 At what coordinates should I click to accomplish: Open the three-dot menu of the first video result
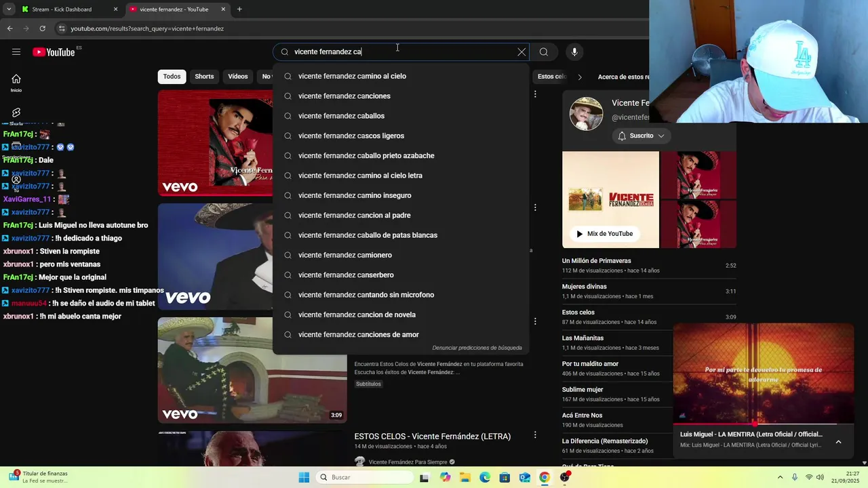(x=535, y=94)
